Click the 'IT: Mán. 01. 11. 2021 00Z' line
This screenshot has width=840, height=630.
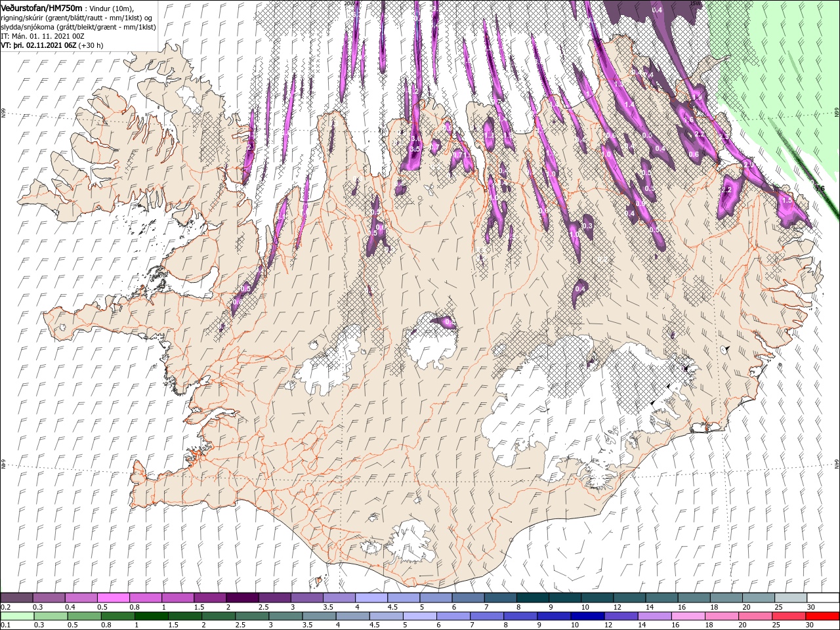click(x=43, y=36)
